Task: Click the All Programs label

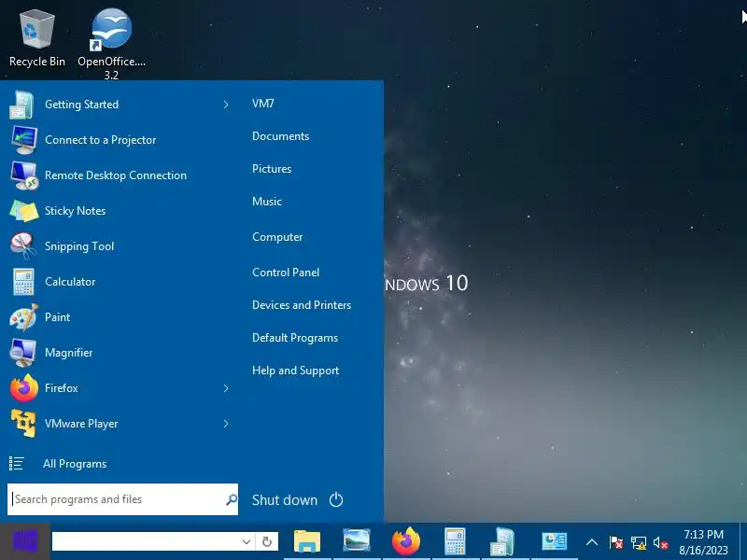Action: 75,464
